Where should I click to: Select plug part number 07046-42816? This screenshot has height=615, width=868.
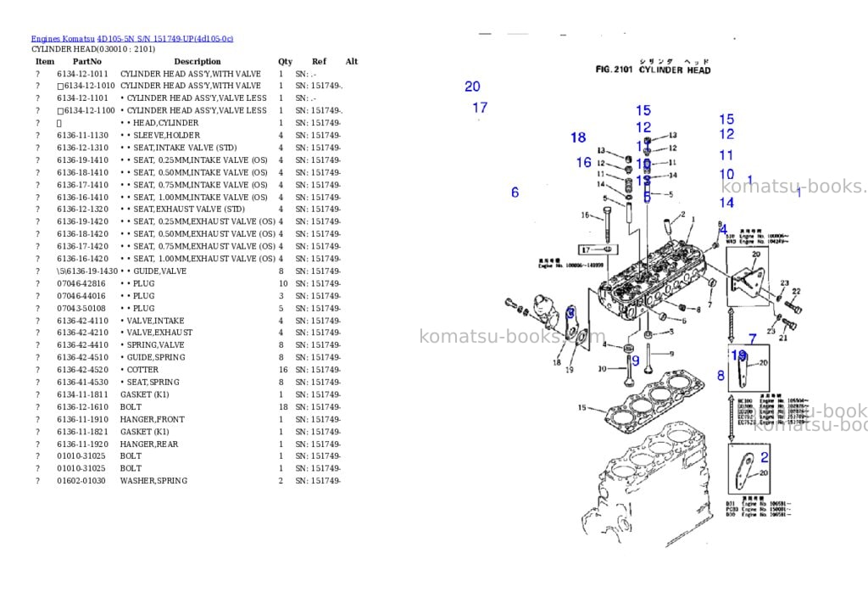coord(81,283)
